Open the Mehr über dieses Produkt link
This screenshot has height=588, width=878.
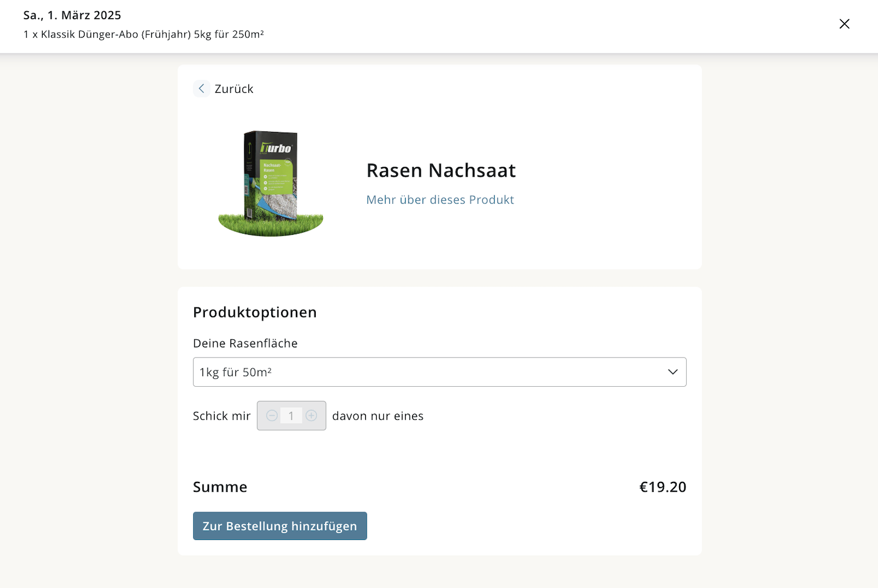440,200
